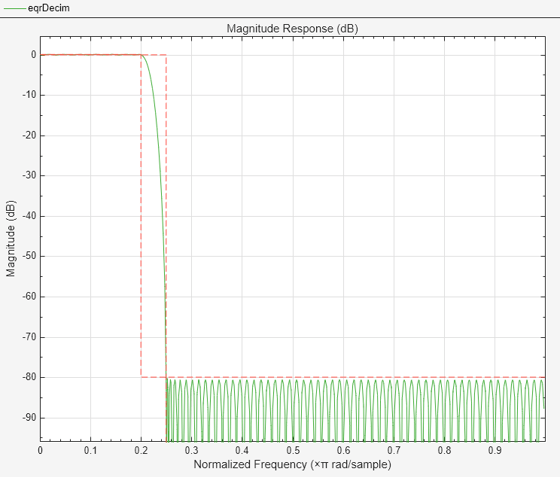Click the Normalized Frequency x-axis label
This screenshot has height=477, width=560.
[x=292, y=464]
